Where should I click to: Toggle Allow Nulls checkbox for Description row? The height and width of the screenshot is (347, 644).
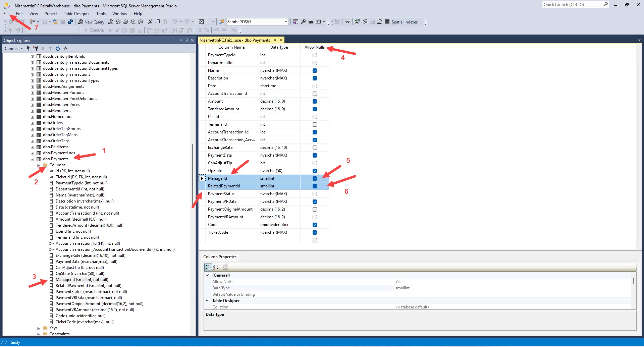click(315, 78)
